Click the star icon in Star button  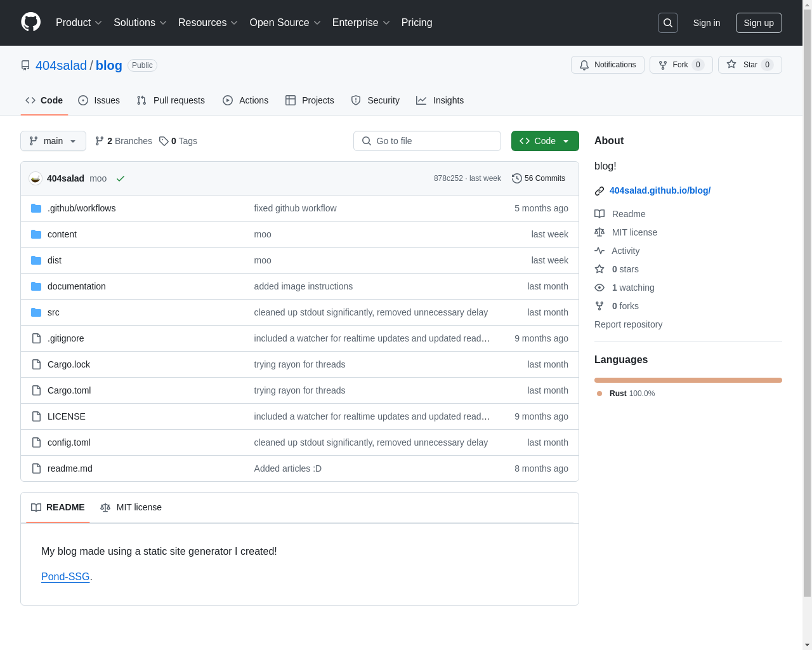tap(731, 64)
